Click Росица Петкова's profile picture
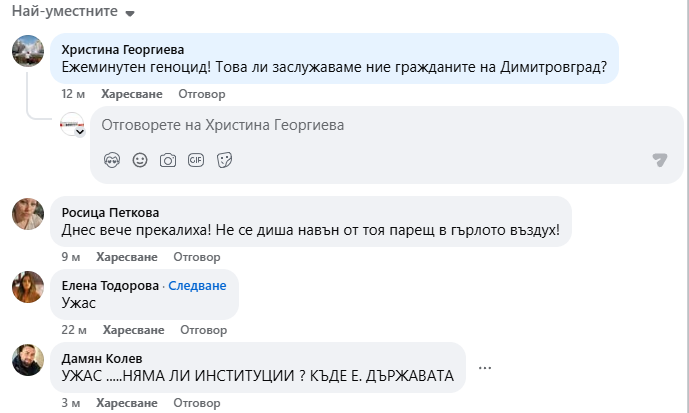689x413 pixels. click(x=27, y=213)
